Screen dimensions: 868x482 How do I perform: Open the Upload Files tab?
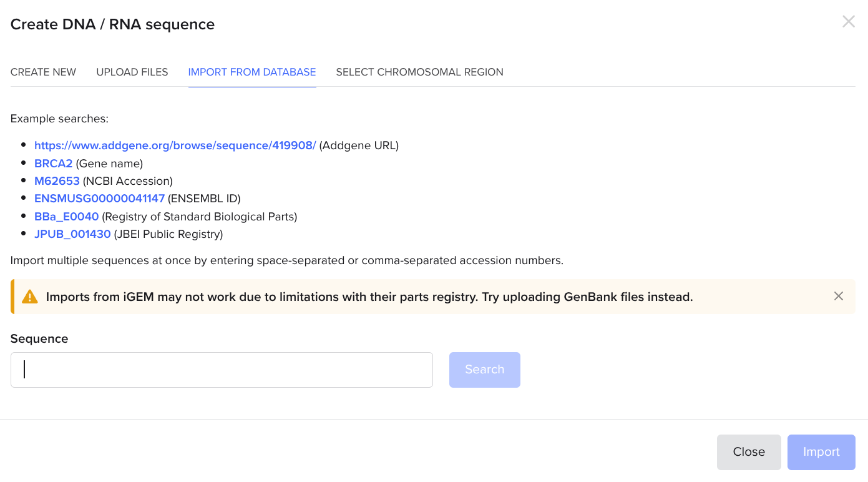click(x=132, y=72)
